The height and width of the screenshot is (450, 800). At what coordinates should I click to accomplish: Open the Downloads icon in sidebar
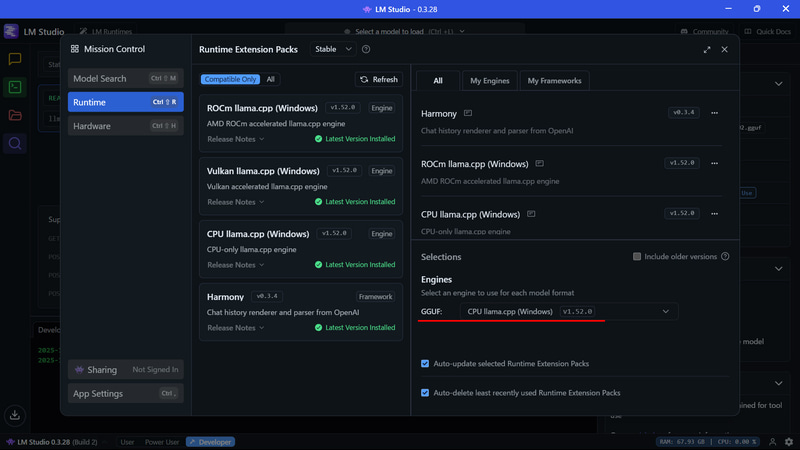(x=15, y=415)
